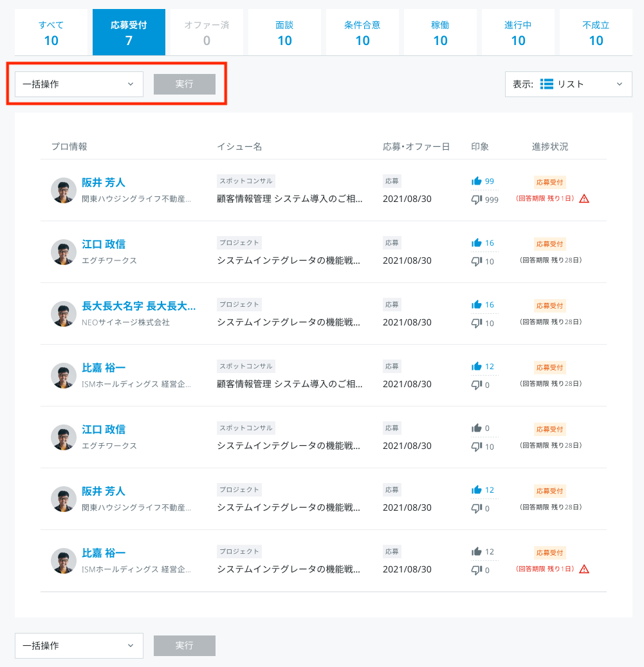The width and height of the screenshot is (644, 667).
Task: Click the bottom 実行 button
Action: click(185, 646)
